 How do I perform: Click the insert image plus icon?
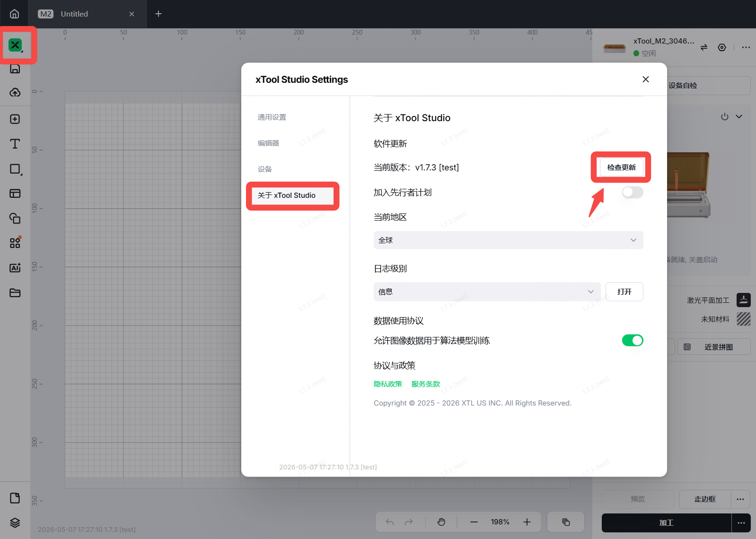(15, 119)
